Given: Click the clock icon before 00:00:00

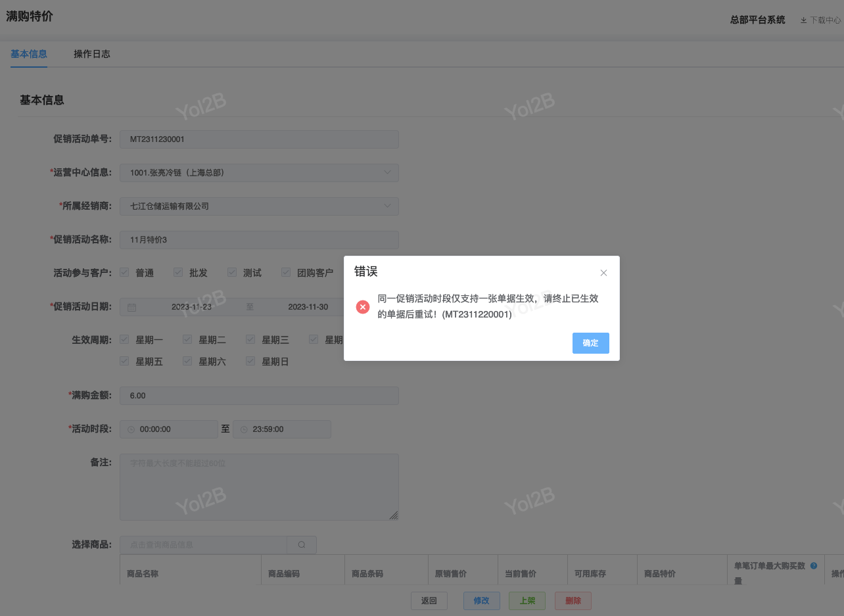Looking at the screenshot, I should [x=131, y=429].
